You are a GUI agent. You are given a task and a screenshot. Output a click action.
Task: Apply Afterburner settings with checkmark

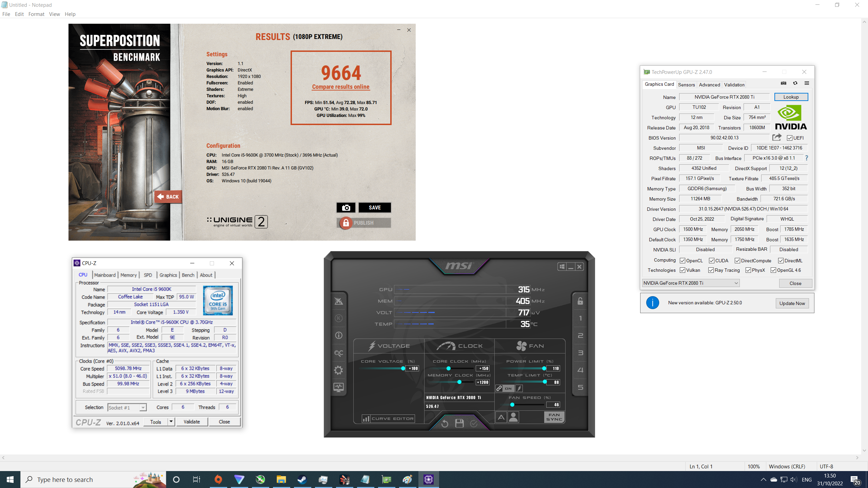click(x=474, y=423)
